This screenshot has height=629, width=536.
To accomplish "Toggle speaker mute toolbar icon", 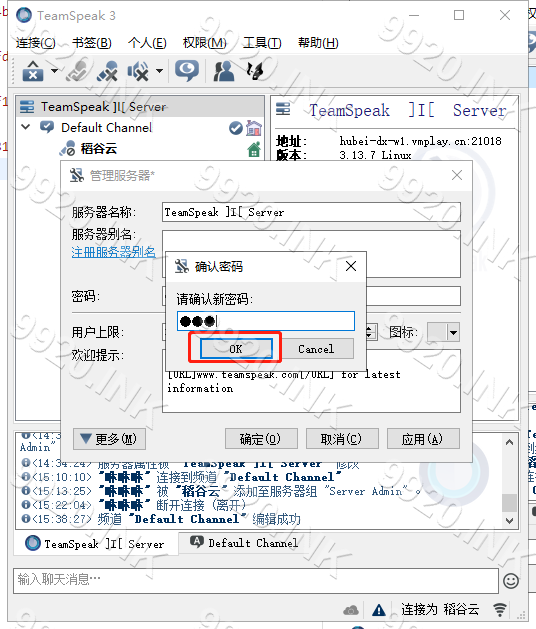I will click(138, 71).
